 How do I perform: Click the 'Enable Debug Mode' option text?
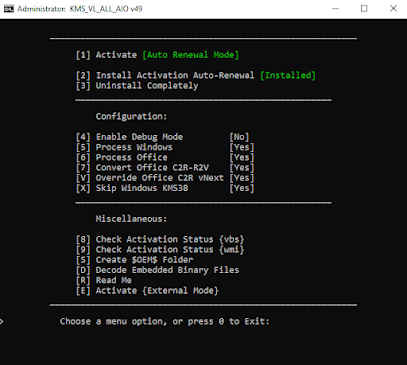point(139,137)
